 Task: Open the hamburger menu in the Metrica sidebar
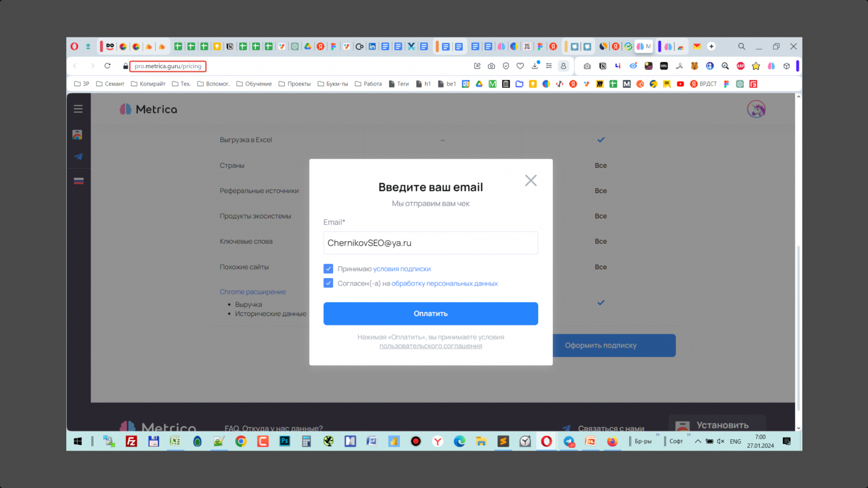coord(78,109)
